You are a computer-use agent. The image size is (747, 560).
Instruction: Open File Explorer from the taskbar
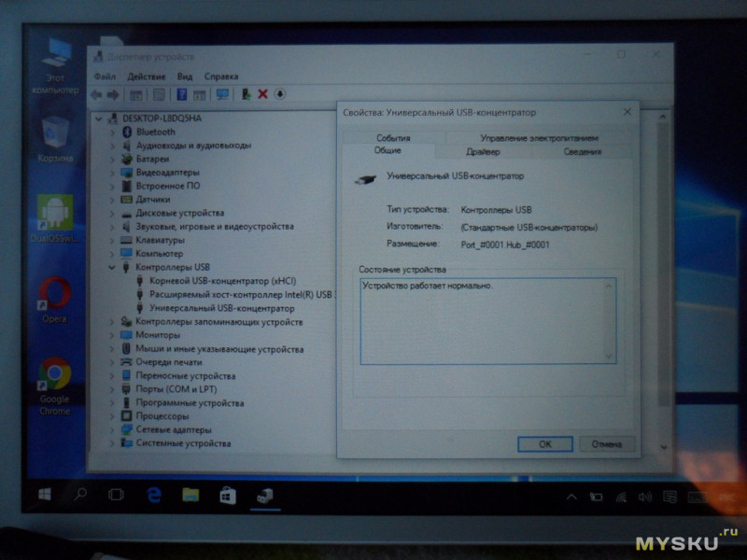(x=190, y=496)
